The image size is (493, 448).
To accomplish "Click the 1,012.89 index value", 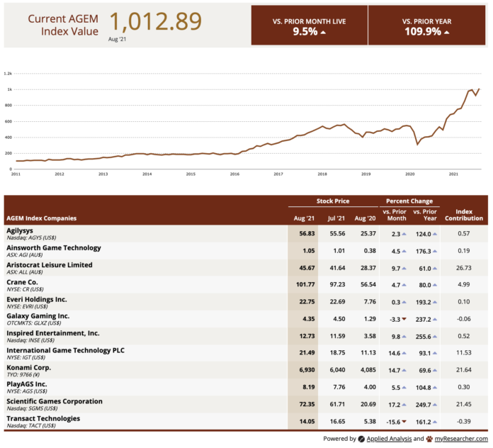I will 156,22.
